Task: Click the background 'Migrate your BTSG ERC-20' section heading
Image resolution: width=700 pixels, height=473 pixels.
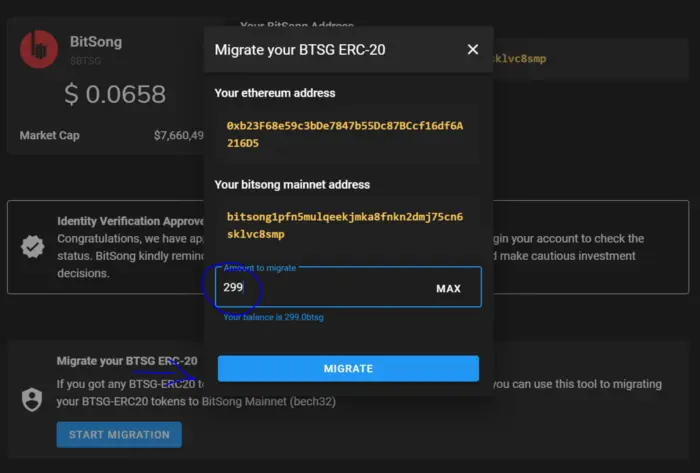Action: click(127, 361)
